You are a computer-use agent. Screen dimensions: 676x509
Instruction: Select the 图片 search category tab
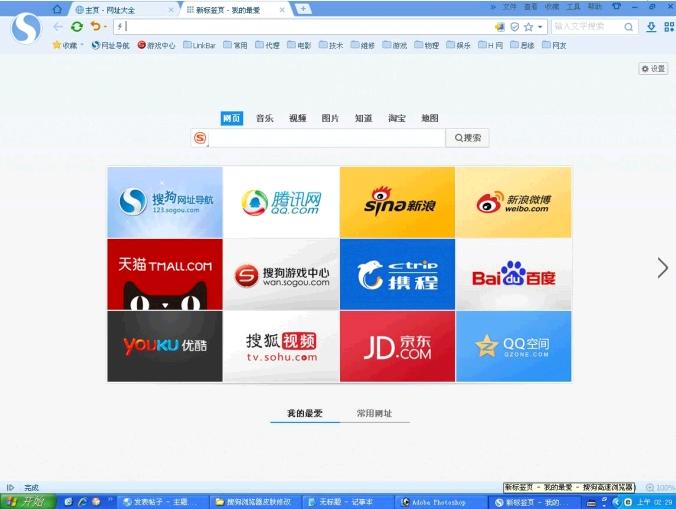coord(330,118)
